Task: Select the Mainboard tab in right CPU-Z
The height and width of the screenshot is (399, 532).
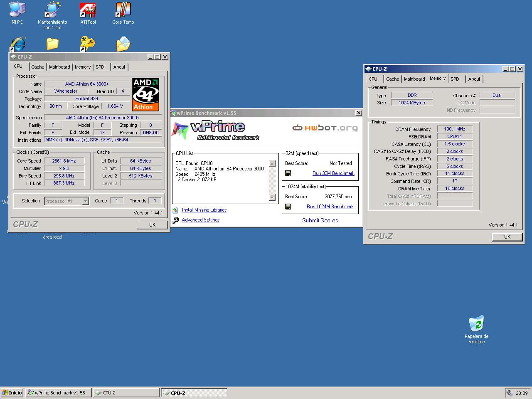Action: point(414,79)
